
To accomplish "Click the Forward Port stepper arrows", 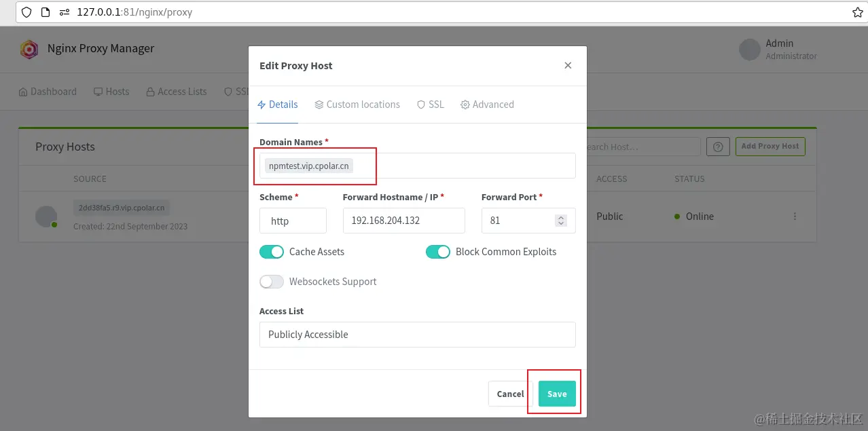I will 560,221.
